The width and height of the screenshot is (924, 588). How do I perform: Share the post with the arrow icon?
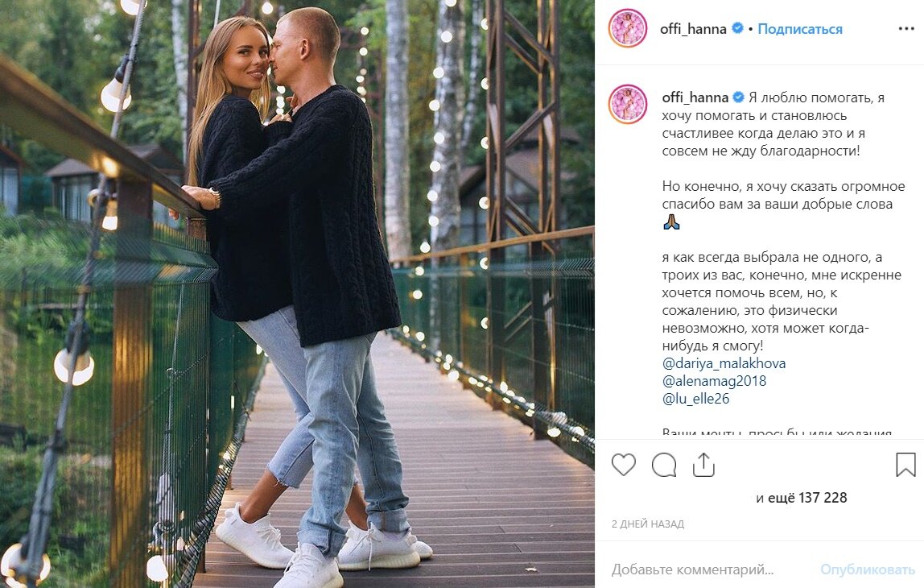point(703,465)
